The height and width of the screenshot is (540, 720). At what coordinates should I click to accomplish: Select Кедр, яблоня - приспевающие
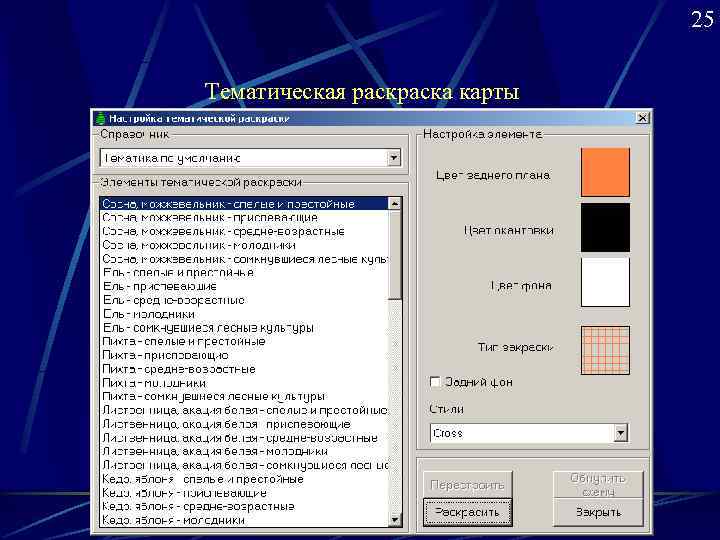coord(244,493)
